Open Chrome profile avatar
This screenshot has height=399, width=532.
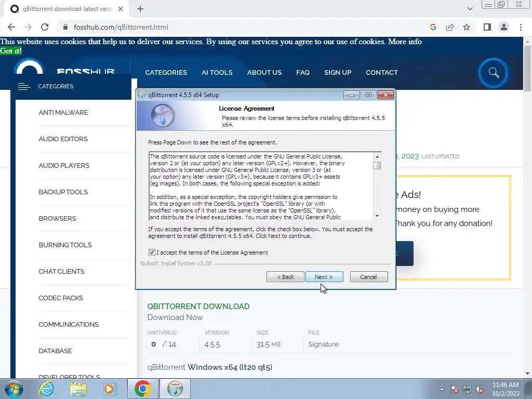pyautogui.click(x=504, y=27)
